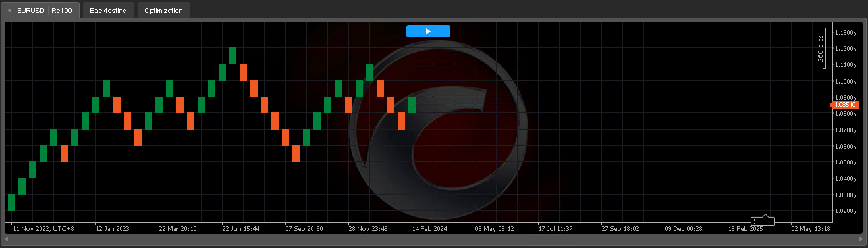Viewport: 868px width, 248px height.
Task: Select the first green brick at chart bottom-left
Action: 11,202
